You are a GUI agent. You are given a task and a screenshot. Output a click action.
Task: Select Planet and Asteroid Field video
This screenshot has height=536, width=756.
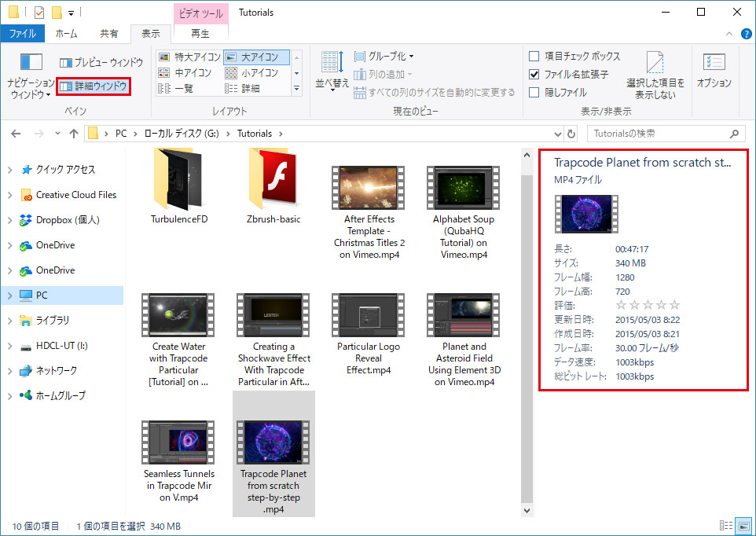tap(464, 340)
